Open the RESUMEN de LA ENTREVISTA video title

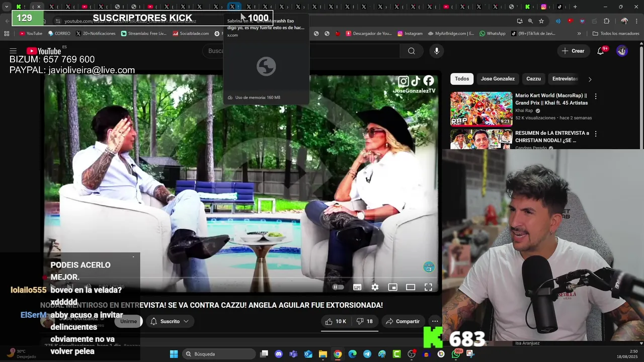tap(552, 137)
